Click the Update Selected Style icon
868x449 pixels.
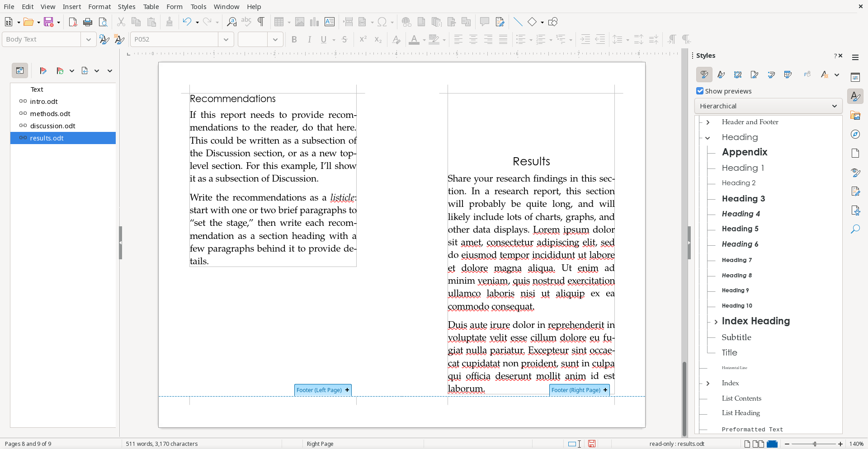click(x=104, y=39)
